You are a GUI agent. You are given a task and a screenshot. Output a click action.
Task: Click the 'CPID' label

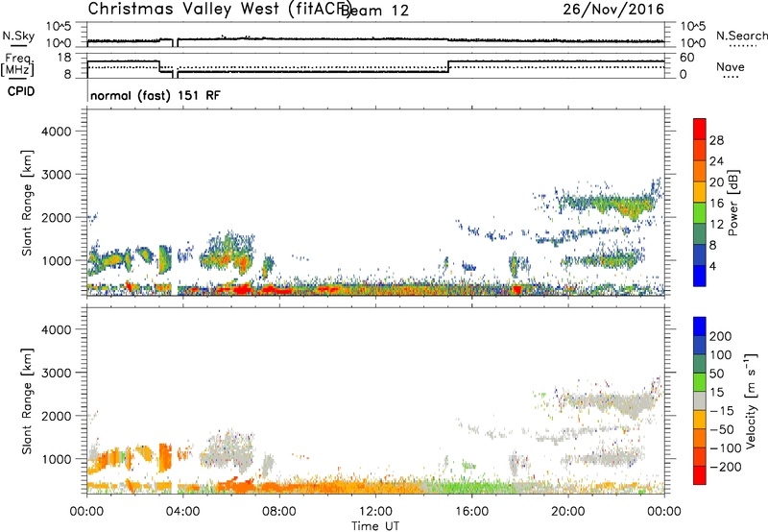click(x=21, y=91)
